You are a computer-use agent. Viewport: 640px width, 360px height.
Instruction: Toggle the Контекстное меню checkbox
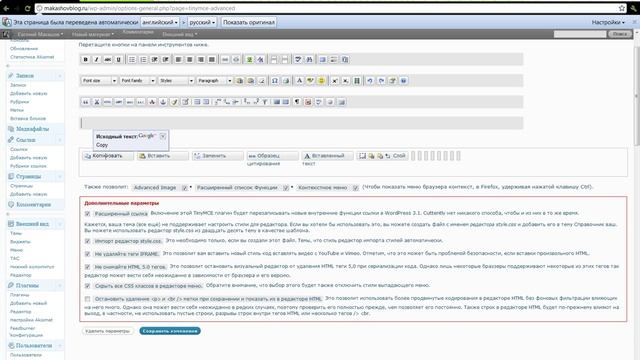coord(356,188)
